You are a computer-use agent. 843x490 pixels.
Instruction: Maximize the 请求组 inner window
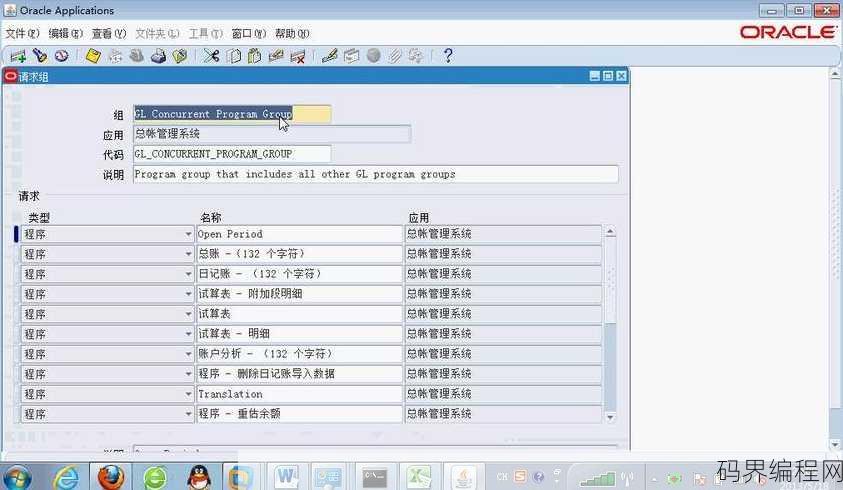coord(608,76)
